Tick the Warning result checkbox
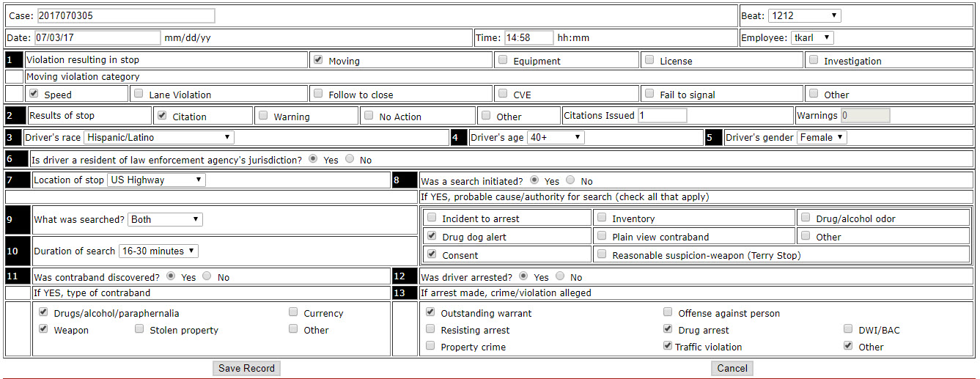Screen dimensions: 980x379 (x=264, y=116)
